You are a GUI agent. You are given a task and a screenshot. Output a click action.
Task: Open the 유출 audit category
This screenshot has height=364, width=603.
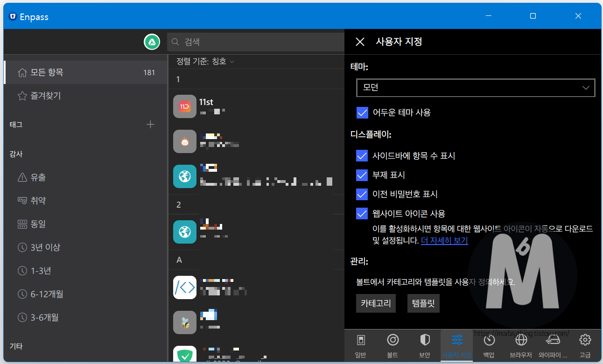coord(85,177)
